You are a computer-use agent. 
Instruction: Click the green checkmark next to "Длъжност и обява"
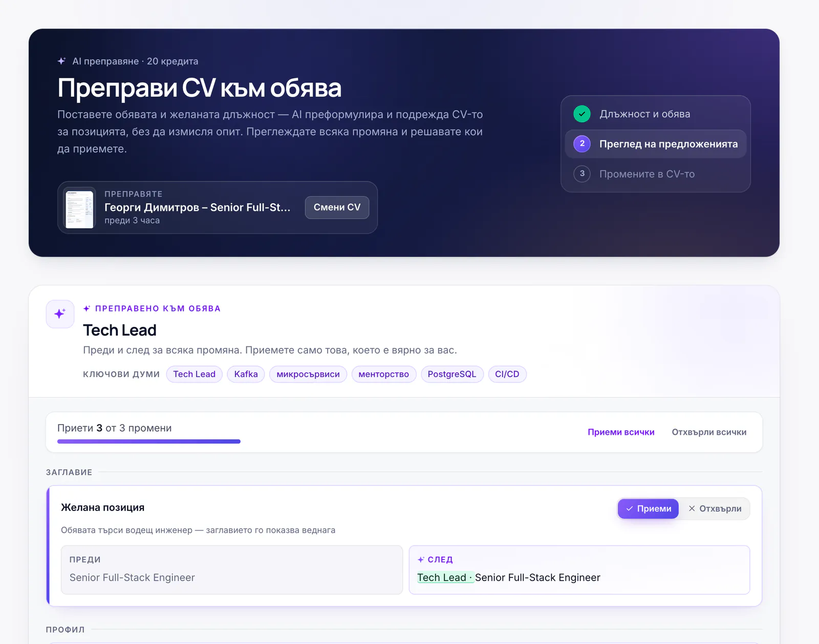[x=582, y=114]
